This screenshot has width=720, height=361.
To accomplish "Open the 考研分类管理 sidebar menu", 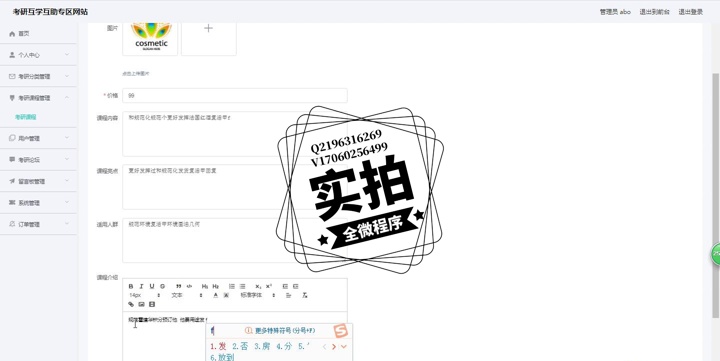I will point(38,76).
